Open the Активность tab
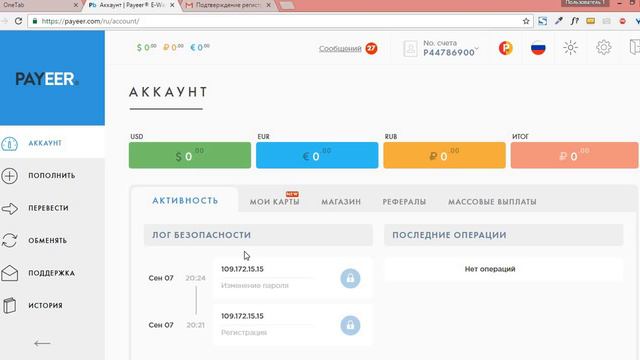 click(x=185, y=200)
